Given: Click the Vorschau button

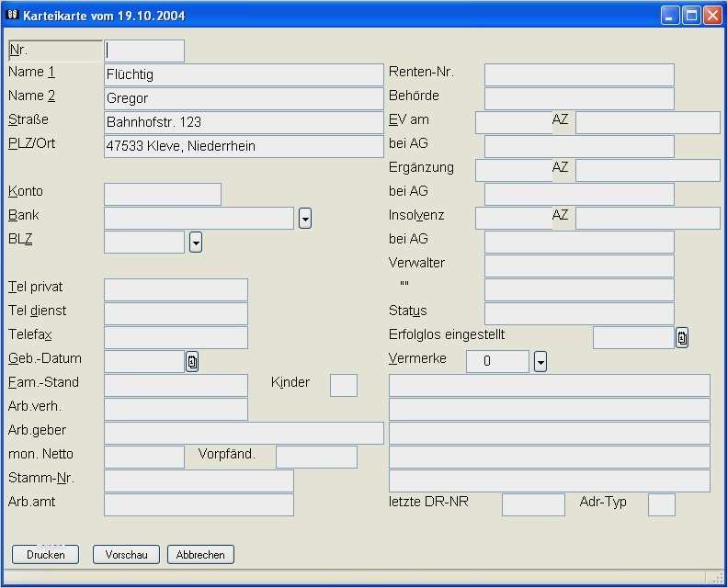Looking at the screenshot, I should [126, 555].
